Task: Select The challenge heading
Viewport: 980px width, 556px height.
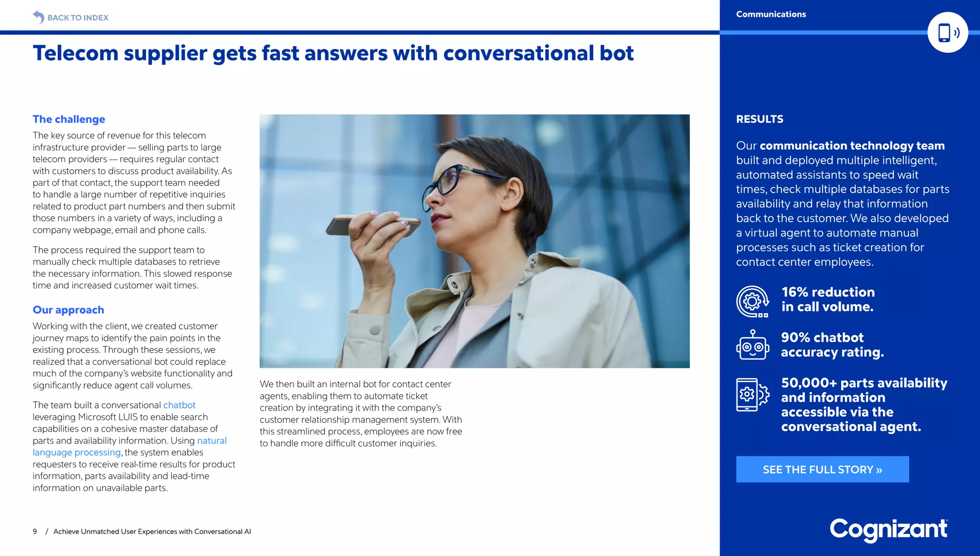Action: coord(69,119)
